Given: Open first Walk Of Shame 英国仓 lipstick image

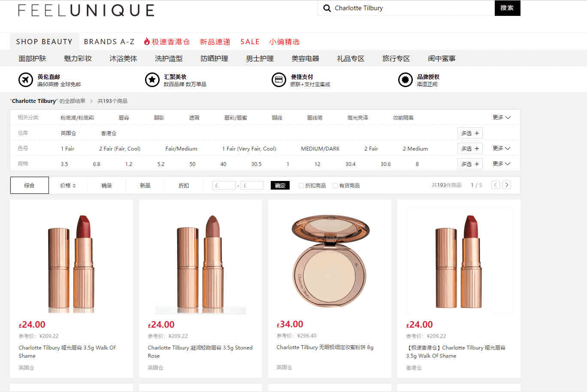Looking at the screenshot, I should pyautogui.click(x=71, y=261).
